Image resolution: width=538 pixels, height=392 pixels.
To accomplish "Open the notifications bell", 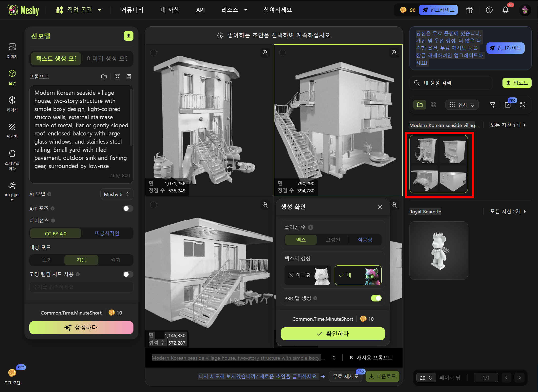I will tap(505, 10).
